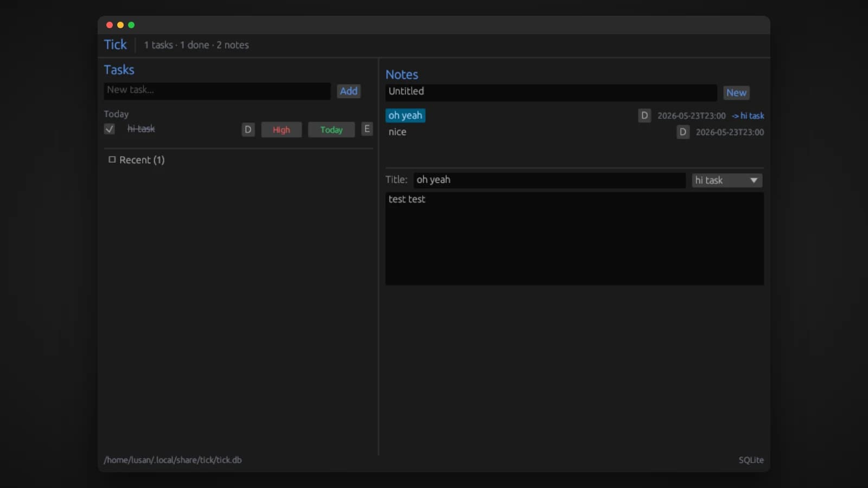Change the High priority button of hi task
The image size is (868, 488).
point(281,130)
